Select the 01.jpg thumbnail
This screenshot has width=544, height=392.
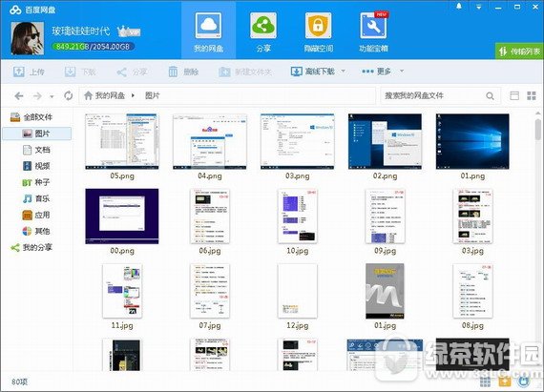pos(386,291)
